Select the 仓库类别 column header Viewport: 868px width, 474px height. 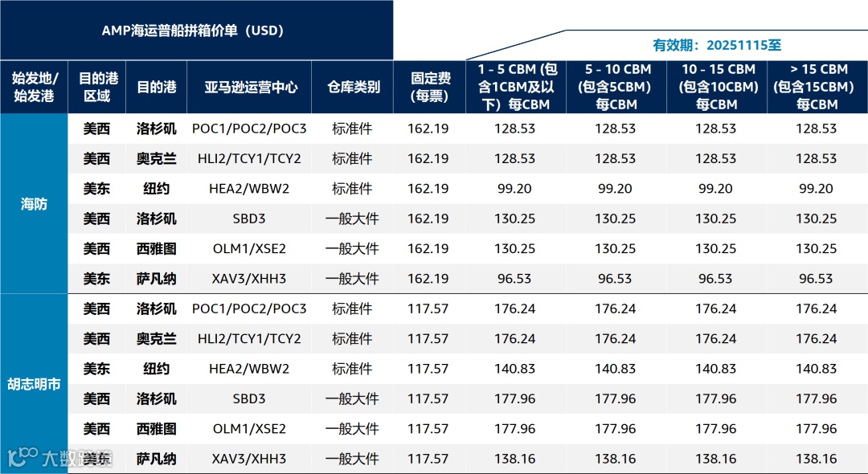pos(353,88)
